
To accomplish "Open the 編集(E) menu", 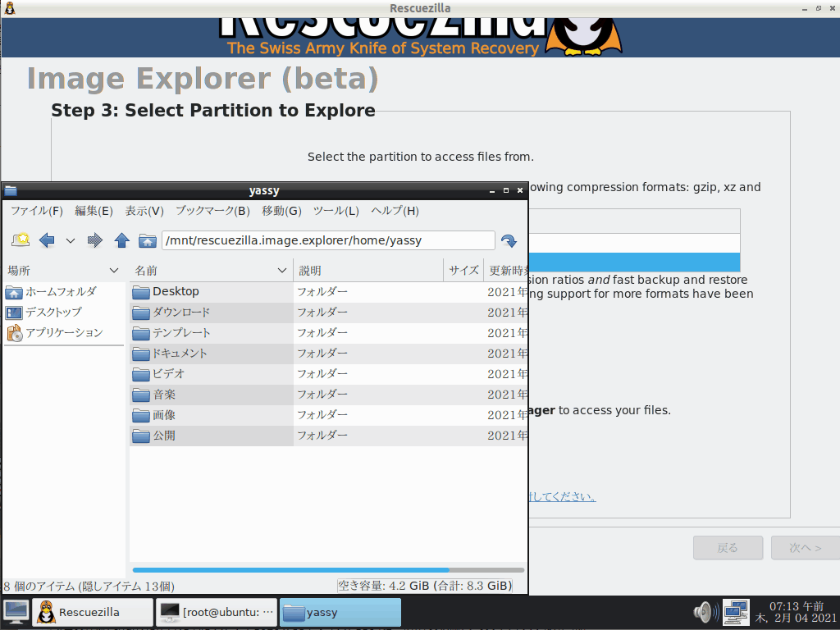I will (94, 211).
